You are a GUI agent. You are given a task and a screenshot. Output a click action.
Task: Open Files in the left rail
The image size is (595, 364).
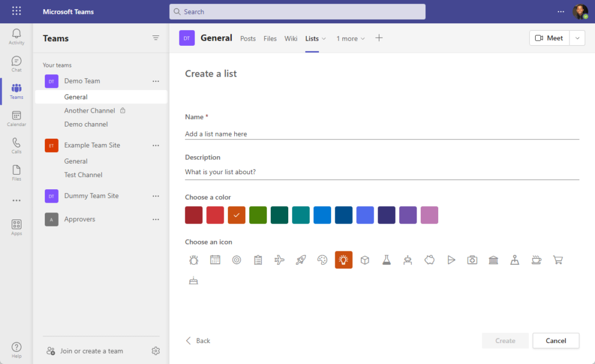click(16, 173)
